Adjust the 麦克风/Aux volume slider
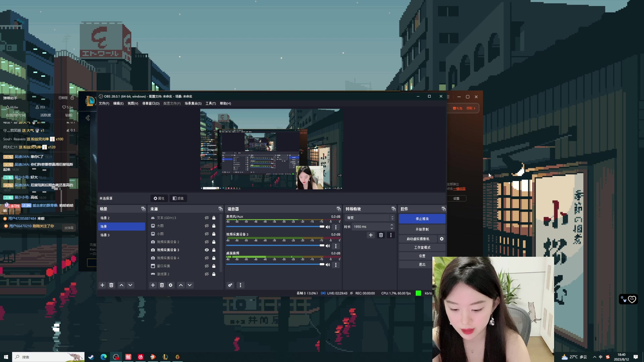 [275, 227]
